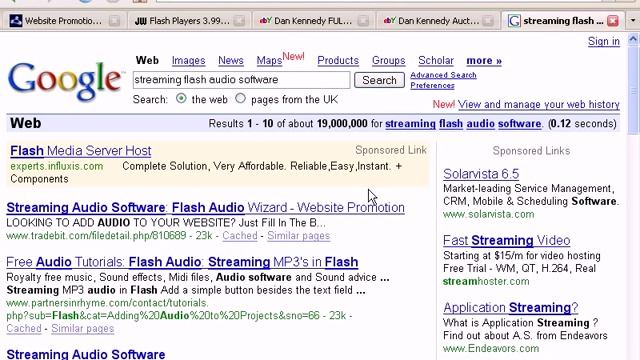Open Advanced Search link
640x360 pixels.
point(443,75)
